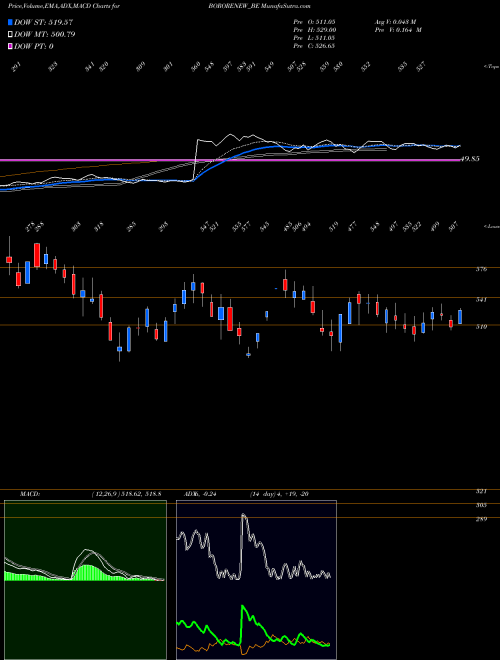This screenshot has height=660, width=500.
Task: Click the 'MACD:' panel label
Action: pos(29,494)
